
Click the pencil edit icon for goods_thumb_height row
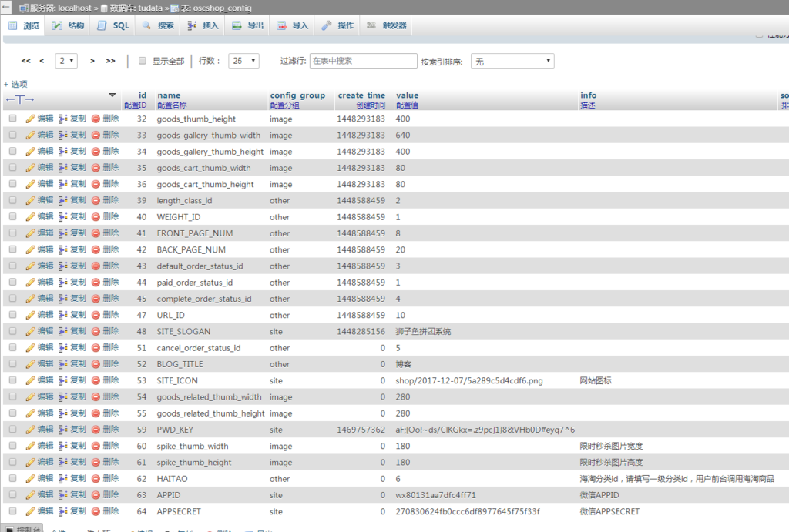click(31, 119)
